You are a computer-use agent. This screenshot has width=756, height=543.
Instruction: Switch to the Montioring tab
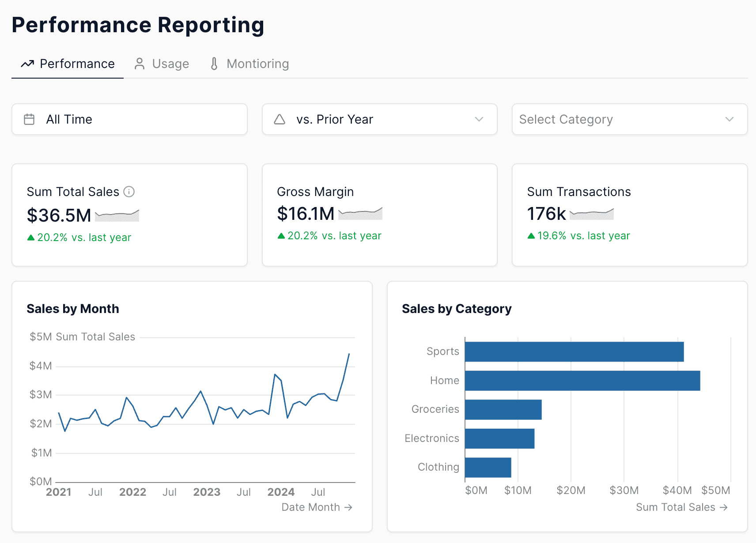click(x=257, y=64)
